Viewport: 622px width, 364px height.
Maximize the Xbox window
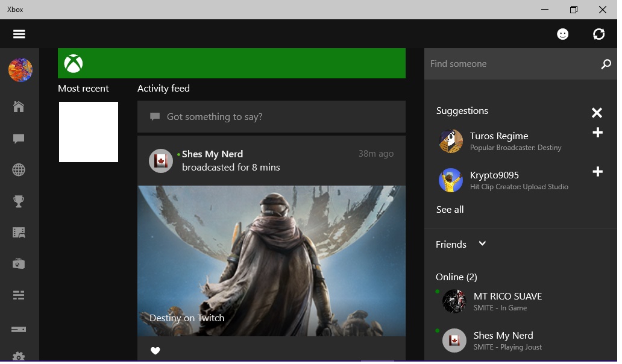coord(574,10)
